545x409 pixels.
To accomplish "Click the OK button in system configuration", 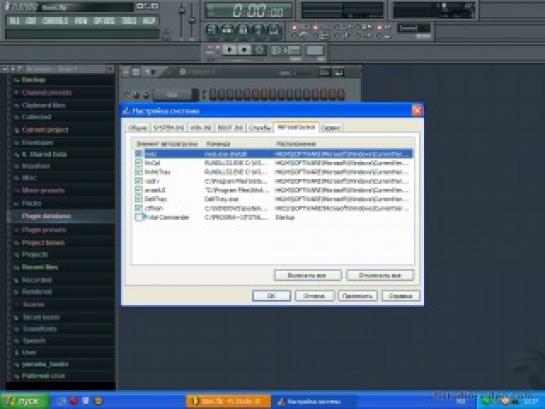I will 271,296.
